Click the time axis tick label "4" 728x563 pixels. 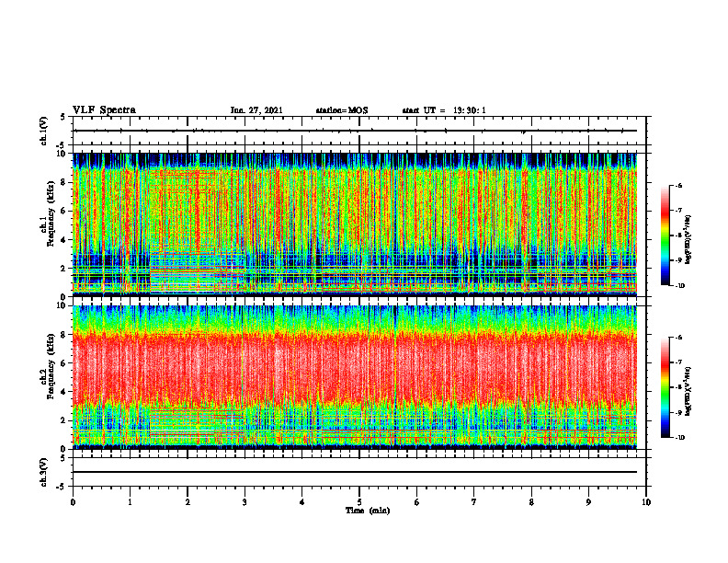click(301, 502)
